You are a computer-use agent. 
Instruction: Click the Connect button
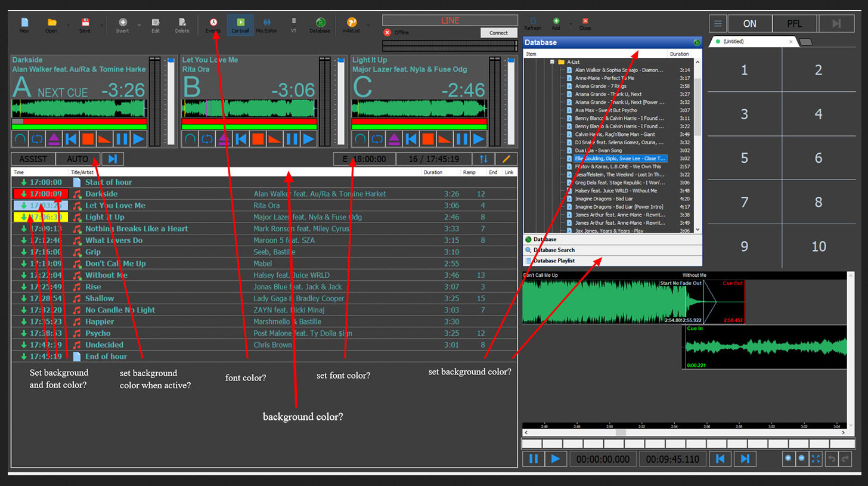tap(499, 33)
